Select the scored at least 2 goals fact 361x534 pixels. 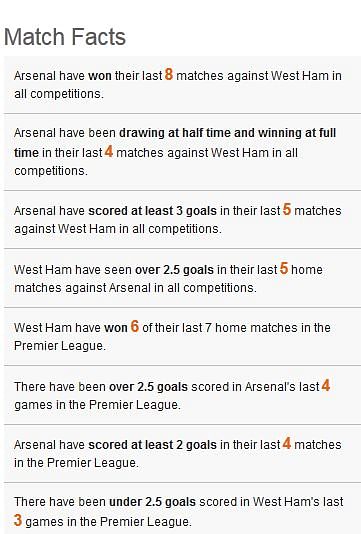(183, 454)
